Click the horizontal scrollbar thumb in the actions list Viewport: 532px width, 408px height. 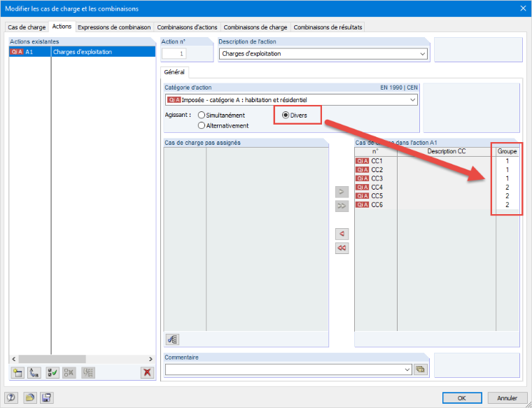[52, 359]
